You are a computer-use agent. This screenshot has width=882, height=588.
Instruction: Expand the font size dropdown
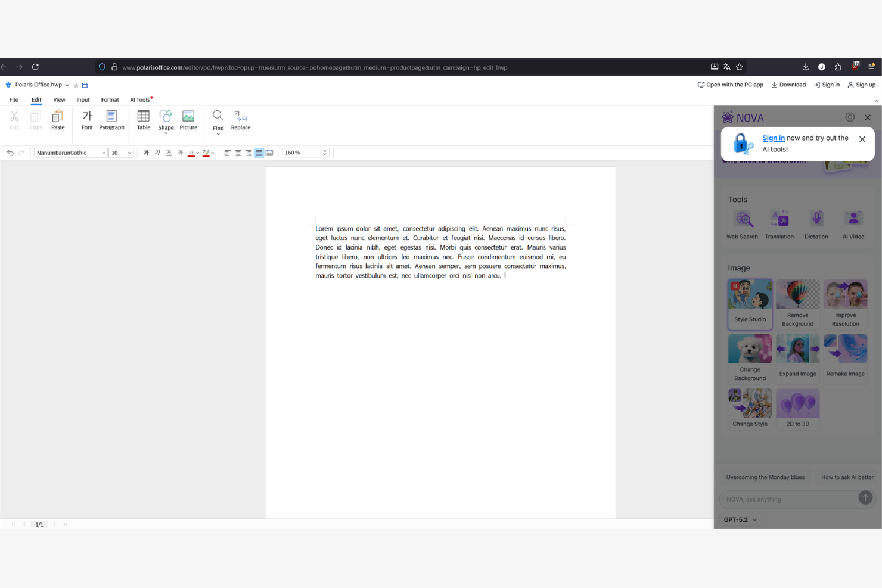[121, 153]
